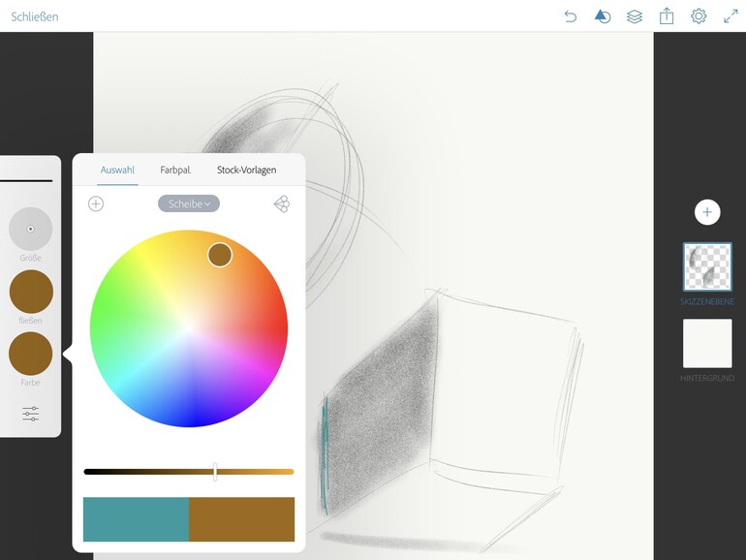Click the brightness slider handle
The height and width of the screenshot is (560, 746).
pos(215,472)
